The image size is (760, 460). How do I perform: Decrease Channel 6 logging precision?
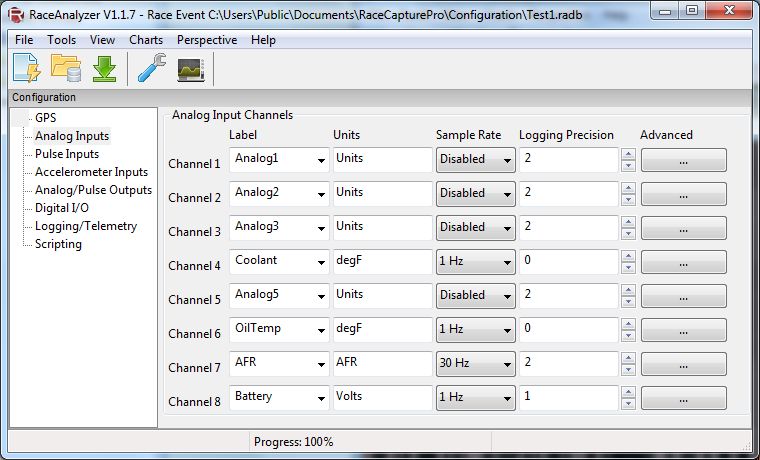(628, 335)
